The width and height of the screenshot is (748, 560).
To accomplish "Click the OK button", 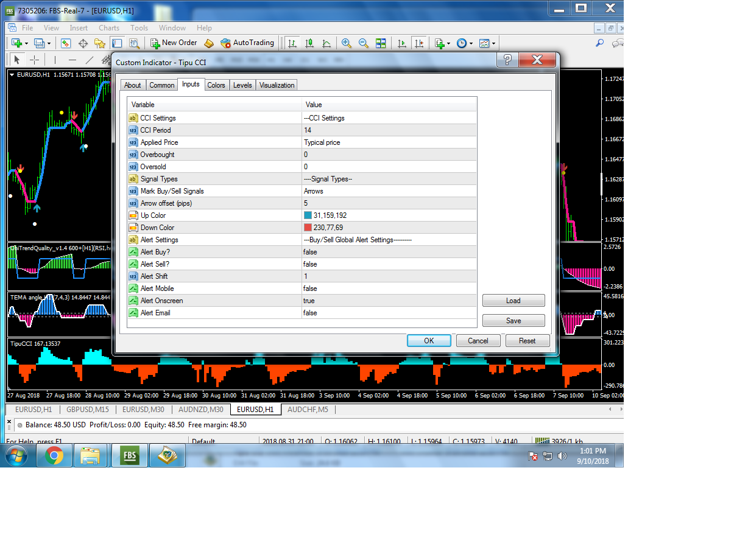I will click(429, 341).
